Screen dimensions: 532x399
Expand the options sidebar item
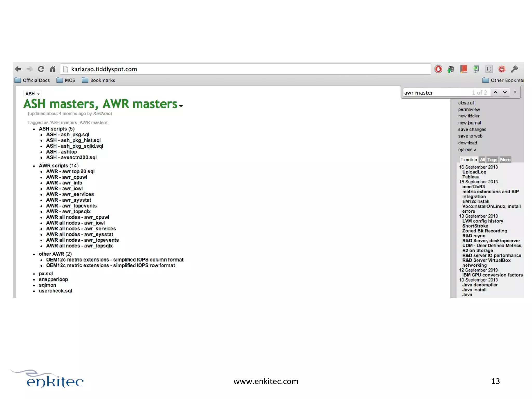(x=467, y=150)
